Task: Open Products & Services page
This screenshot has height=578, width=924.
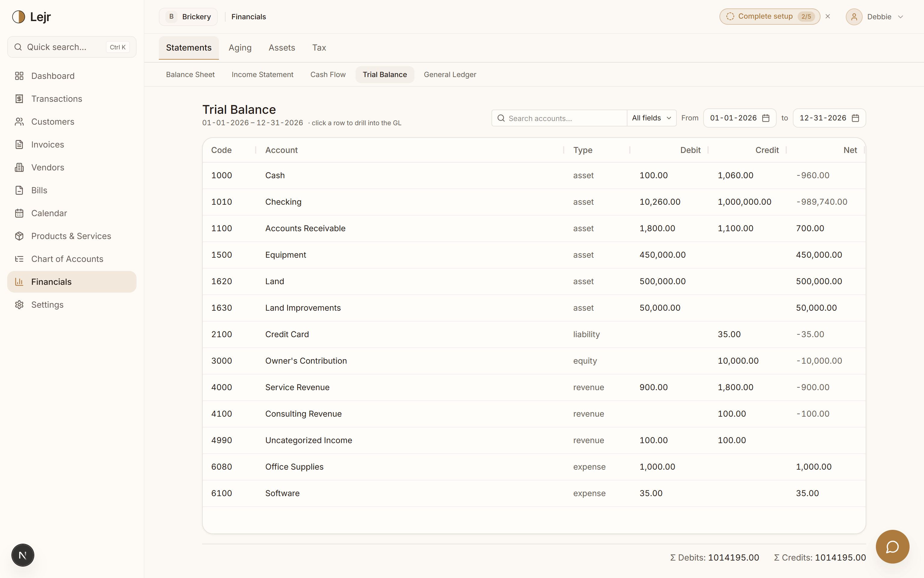Action: (x=72, y=236)
